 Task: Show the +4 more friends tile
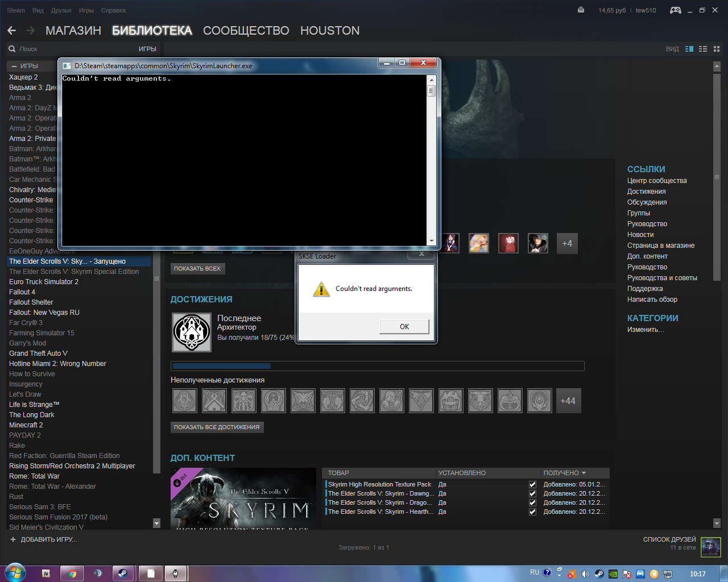567,243
